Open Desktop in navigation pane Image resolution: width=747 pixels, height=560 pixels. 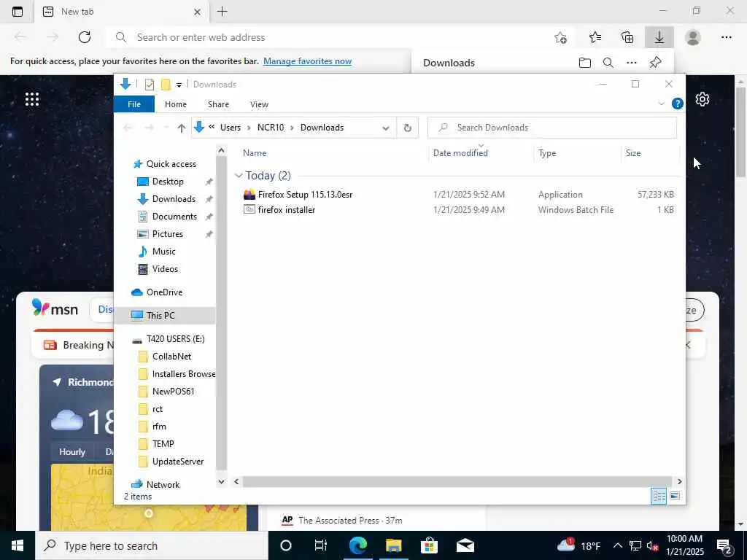pos(168,182)
